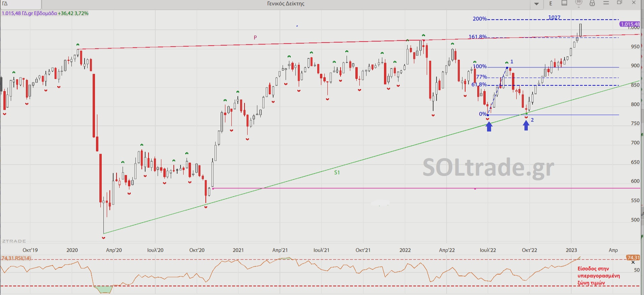Select the 0% Fibonacci level label
This screenshot has width=644, height=295.
tap(483, 114)
